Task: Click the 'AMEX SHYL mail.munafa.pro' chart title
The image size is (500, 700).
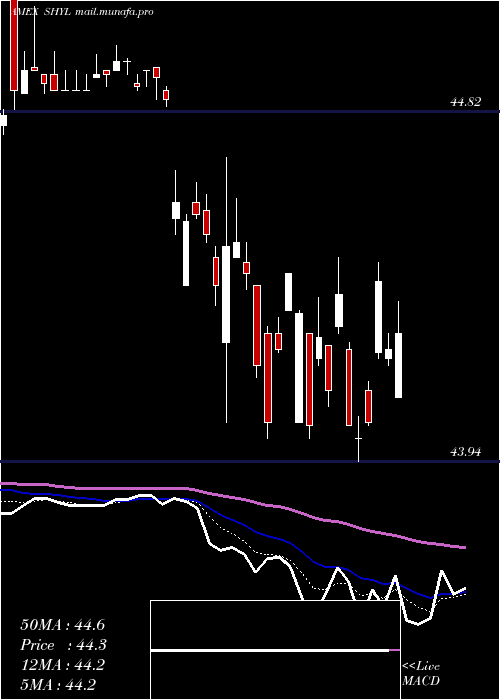Action: coord(81,12)
